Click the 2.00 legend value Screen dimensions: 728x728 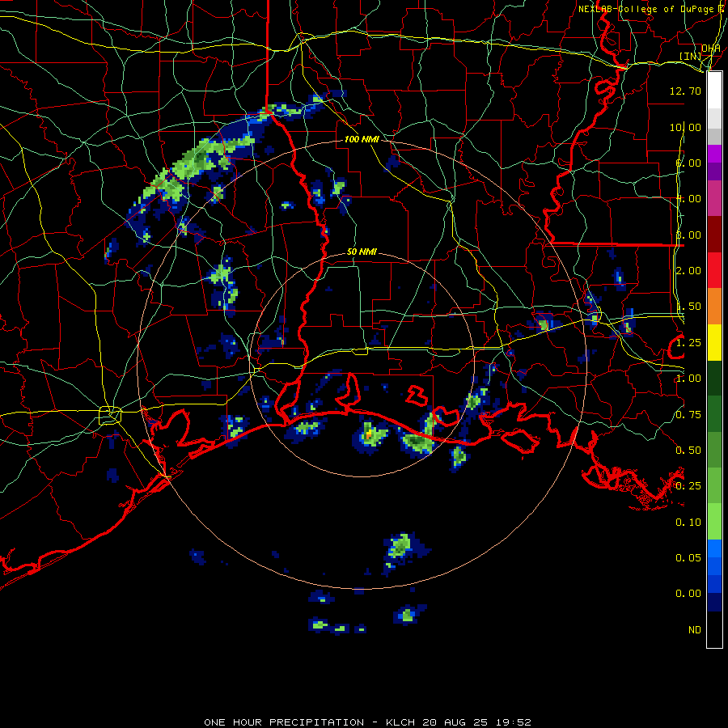tap(688, 271)
